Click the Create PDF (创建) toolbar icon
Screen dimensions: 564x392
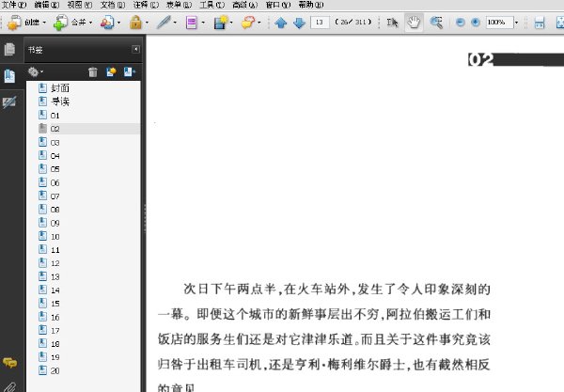[x=14, y=23]
